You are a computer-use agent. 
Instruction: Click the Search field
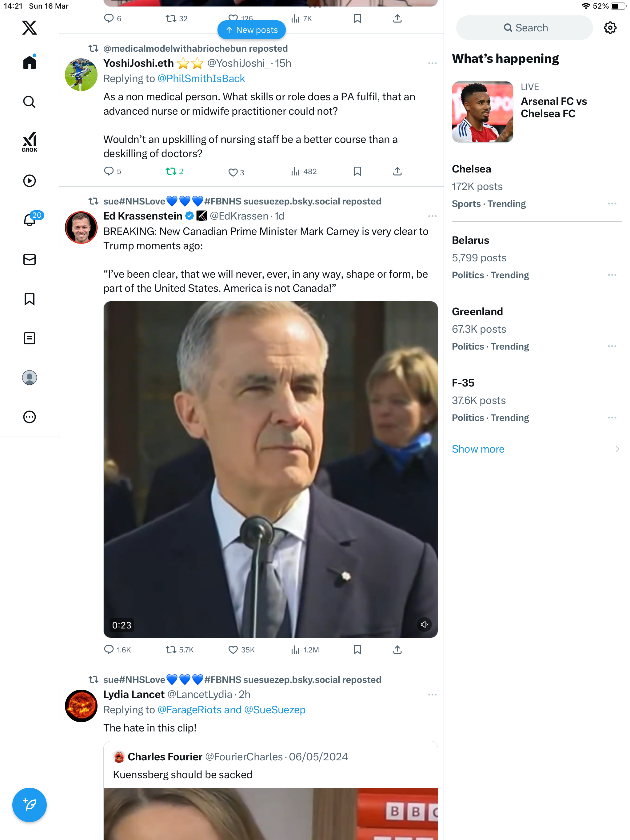pos(524,28)
